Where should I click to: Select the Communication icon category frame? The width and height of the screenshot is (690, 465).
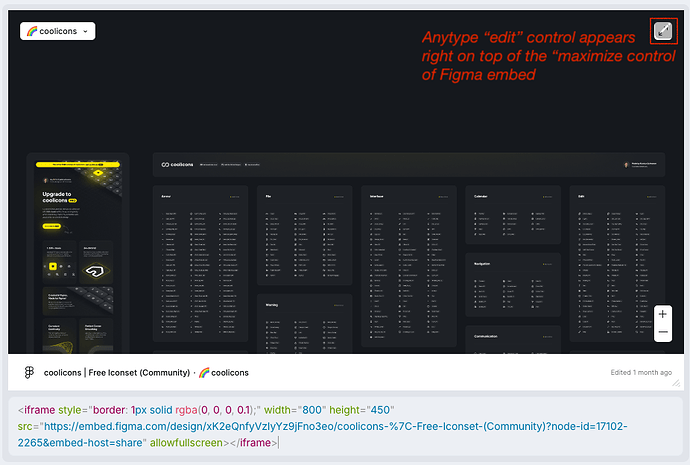(x=513, y=340)
